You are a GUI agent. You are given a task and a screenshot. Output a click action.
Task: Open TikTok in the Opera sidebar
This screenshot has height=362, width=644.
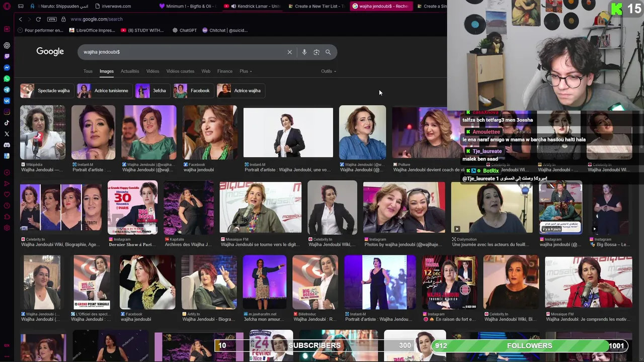pos(7,123)
